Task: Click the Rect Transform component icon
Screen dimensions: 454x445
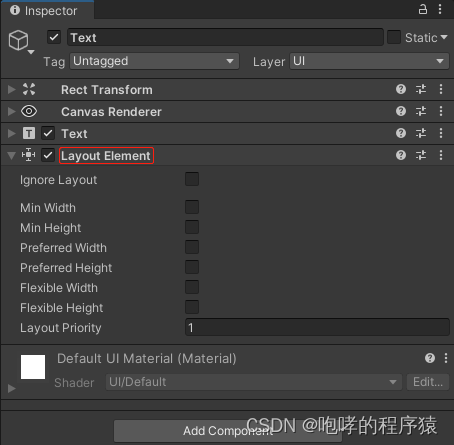Action: pos(29,89)
